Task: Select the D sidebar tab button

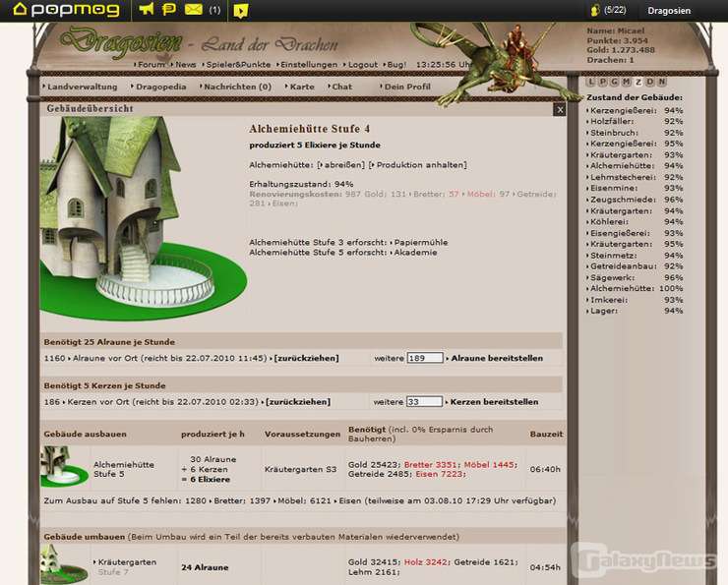Action: [x=650, y=83]
